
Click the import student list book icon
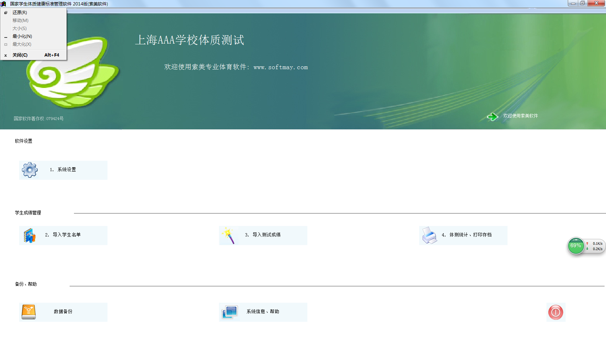coord(30,235)
